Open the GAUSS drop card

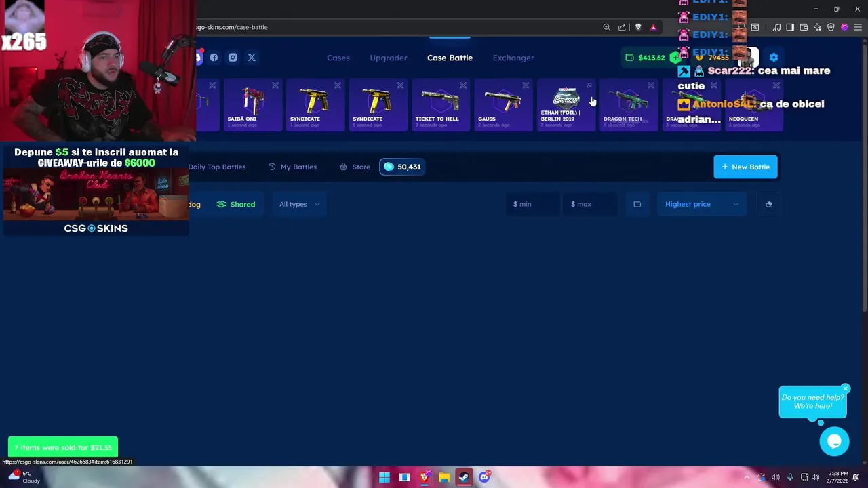[502, 104]
